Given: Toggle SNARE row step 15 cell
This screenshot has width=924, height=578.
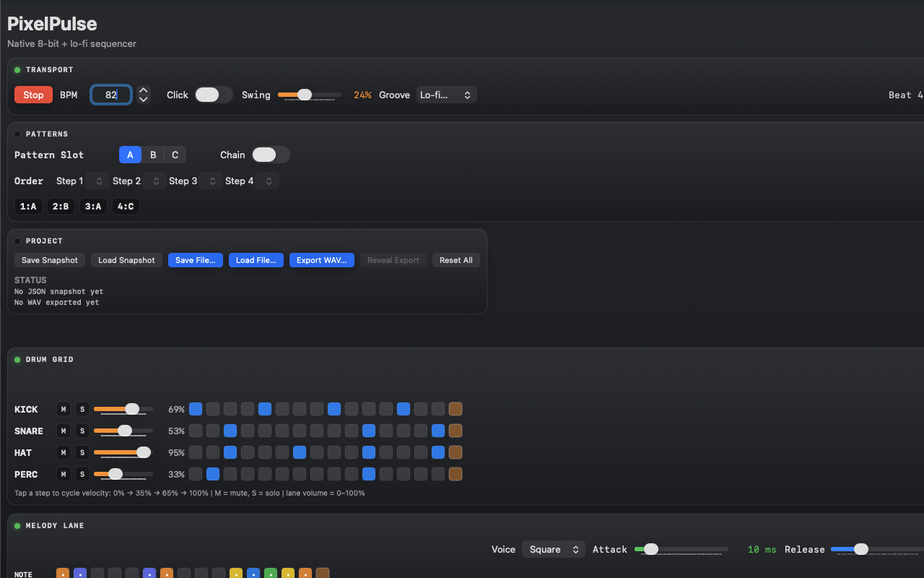Looking at the screenshot, I should 438,431.
